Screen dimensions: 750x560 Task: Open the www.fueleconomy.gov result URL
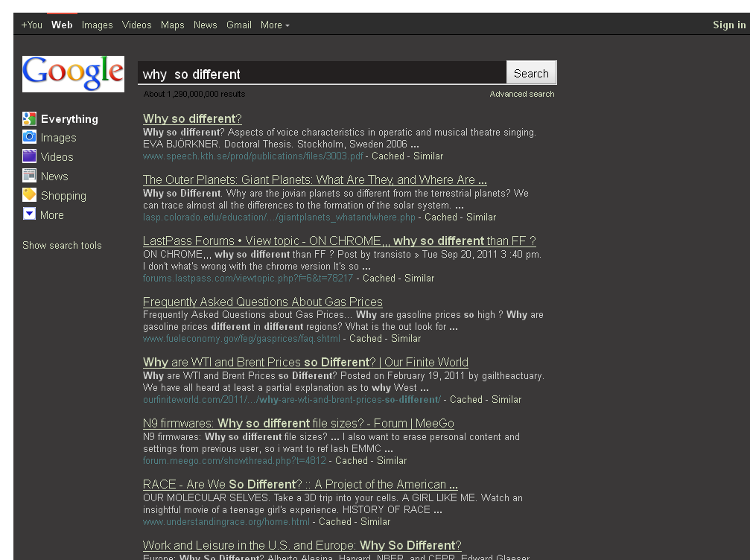241,339
